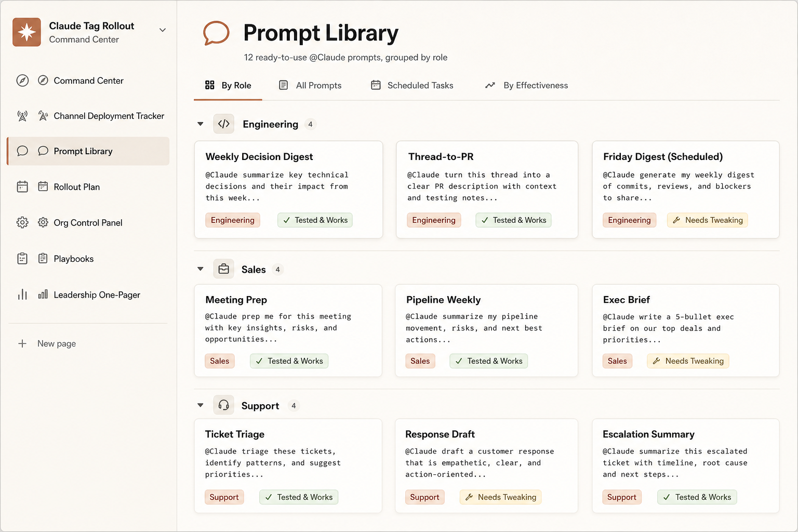Collapse the Support group triangle
This screenshot has height=532, width=798.
[201, 405]
